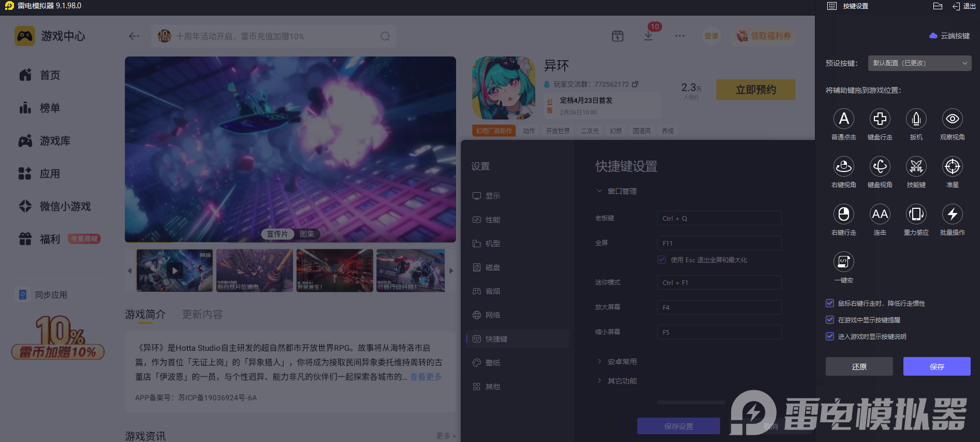The height and width of the screenshot is (442, 980).
Task: Open 其他 settings category
Action: coord(518,387)
